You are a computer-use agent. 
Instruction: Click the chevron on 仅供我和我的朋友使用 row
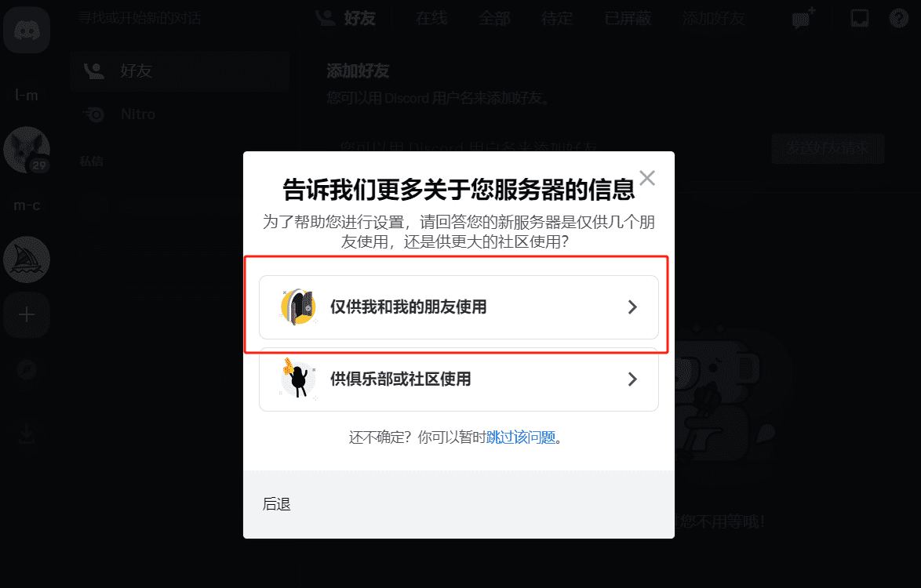point(632,307)
